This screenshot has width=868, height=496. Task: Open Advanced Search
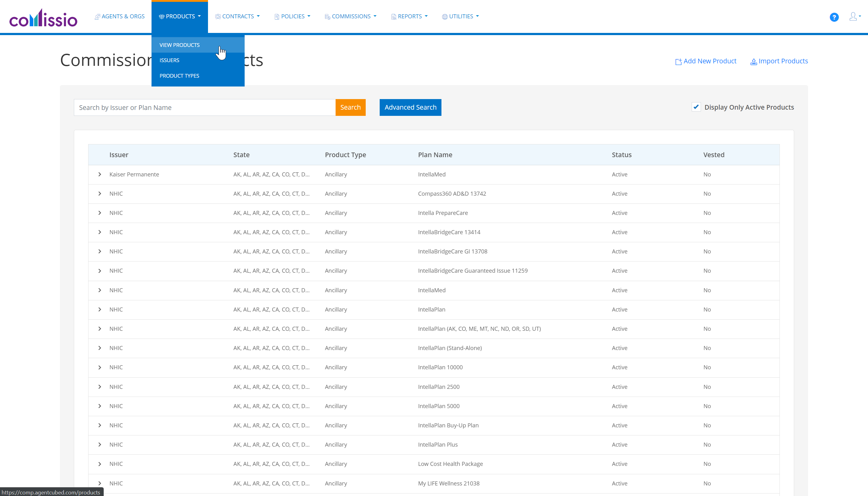pyautogui.click(x=410, y=107)
